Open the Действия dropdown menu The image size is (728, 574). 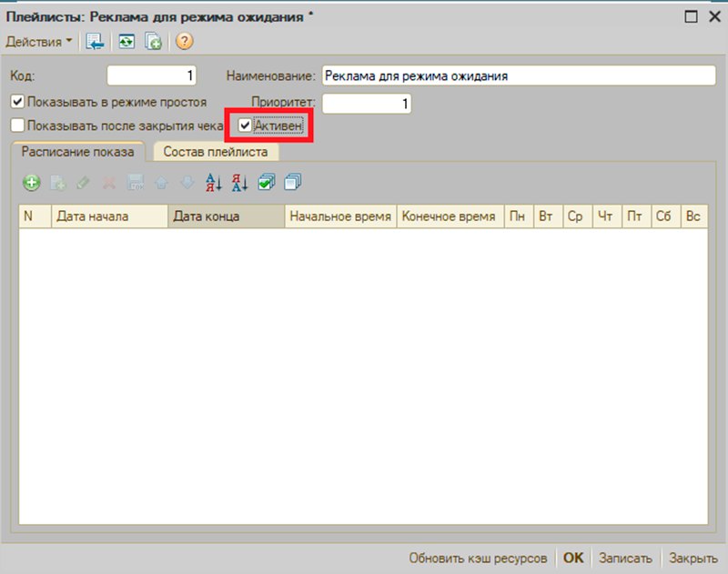(x=39, y=42)
